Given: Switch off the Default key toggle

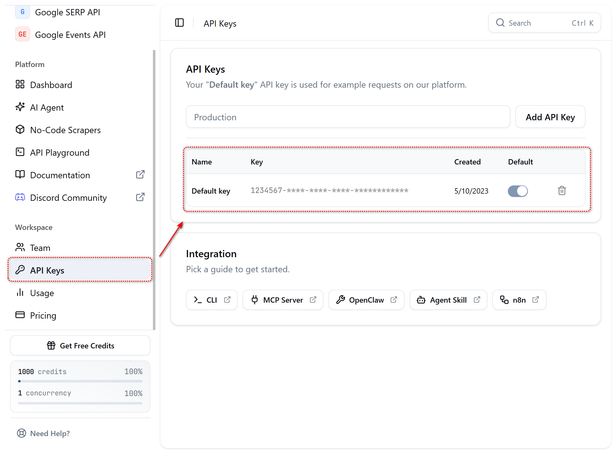Looking at the screenshot, I should click(517, 191).
